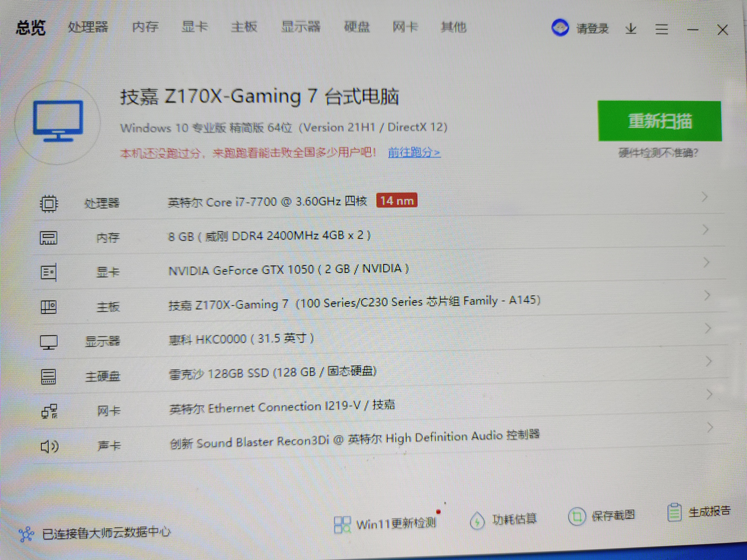Open the hamburger menu icon

pyautogui.click(x=661, y=29)
